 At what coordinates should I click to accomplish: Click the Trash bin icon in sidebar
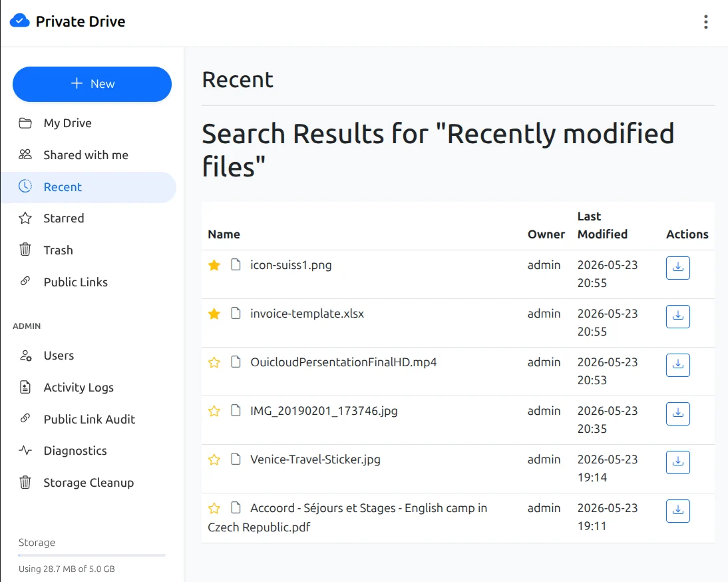point(25,250)
